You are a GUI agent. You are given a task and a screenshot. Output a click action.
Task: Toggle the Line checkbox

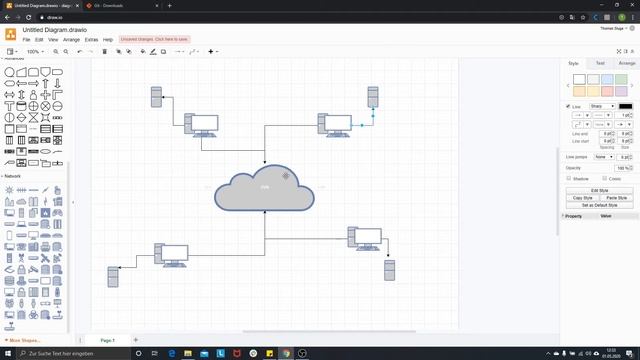pyautogui.click(x=568, y=106)
